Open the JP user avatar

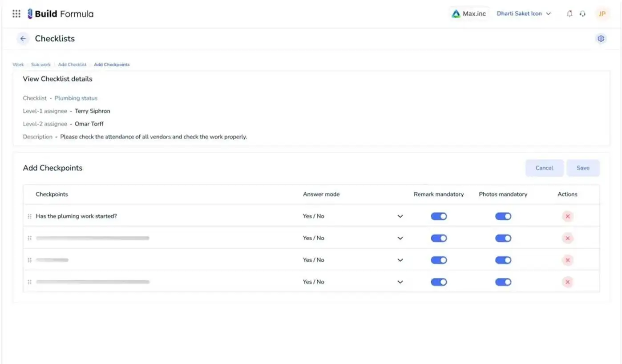(602, 14)
